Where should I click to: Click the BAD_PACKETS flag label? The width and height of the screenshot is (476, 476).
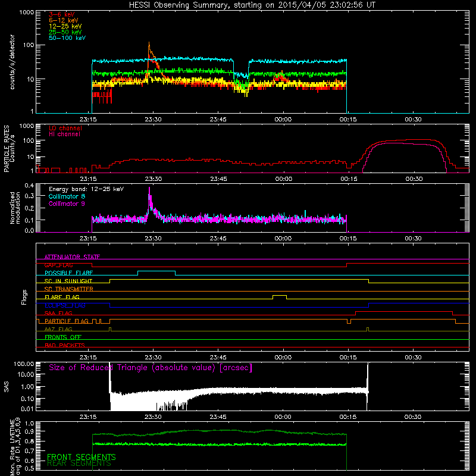(x=65, y=345)
